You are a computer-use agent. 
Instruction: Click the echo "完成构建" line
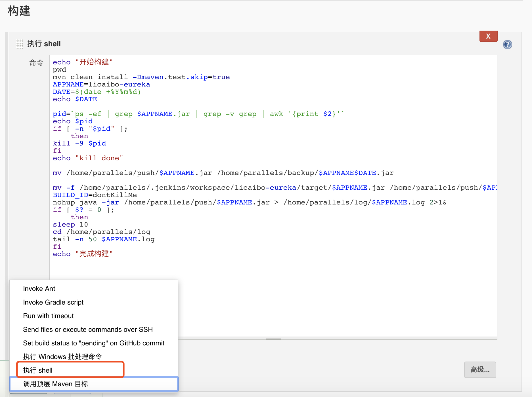point(83,254)
